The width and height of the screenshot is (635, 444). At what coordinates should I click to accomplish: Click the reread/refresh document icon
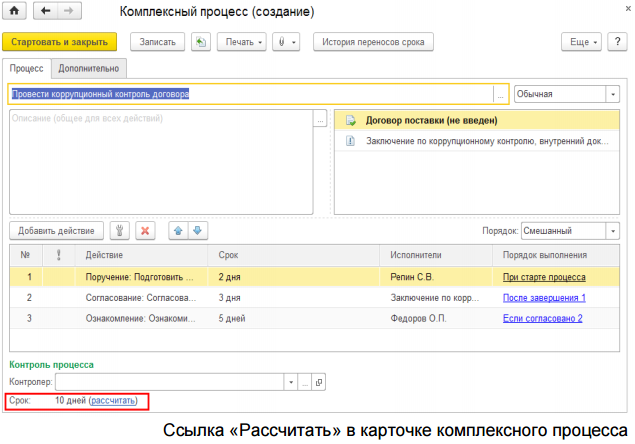pos(201,42)
